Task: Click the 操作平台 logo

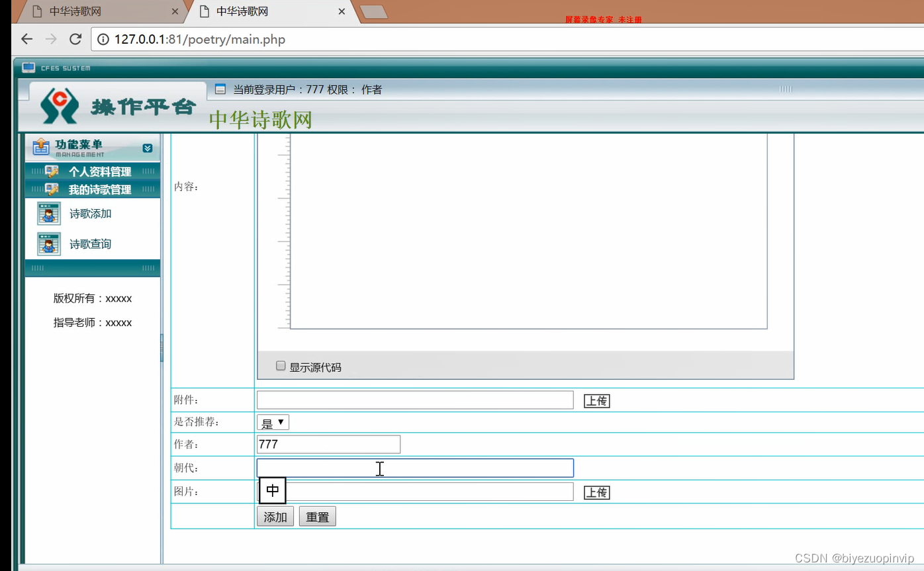Action: pos(118,106)
